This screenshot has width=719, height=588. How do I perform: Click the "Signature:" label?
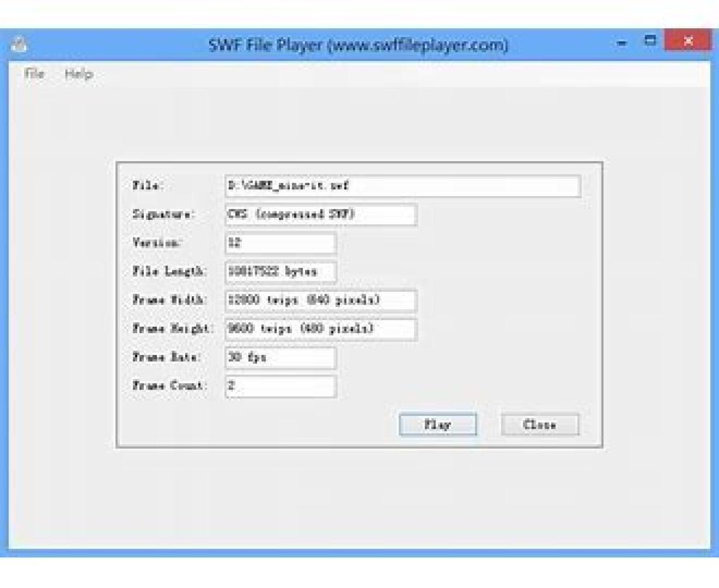164,215
